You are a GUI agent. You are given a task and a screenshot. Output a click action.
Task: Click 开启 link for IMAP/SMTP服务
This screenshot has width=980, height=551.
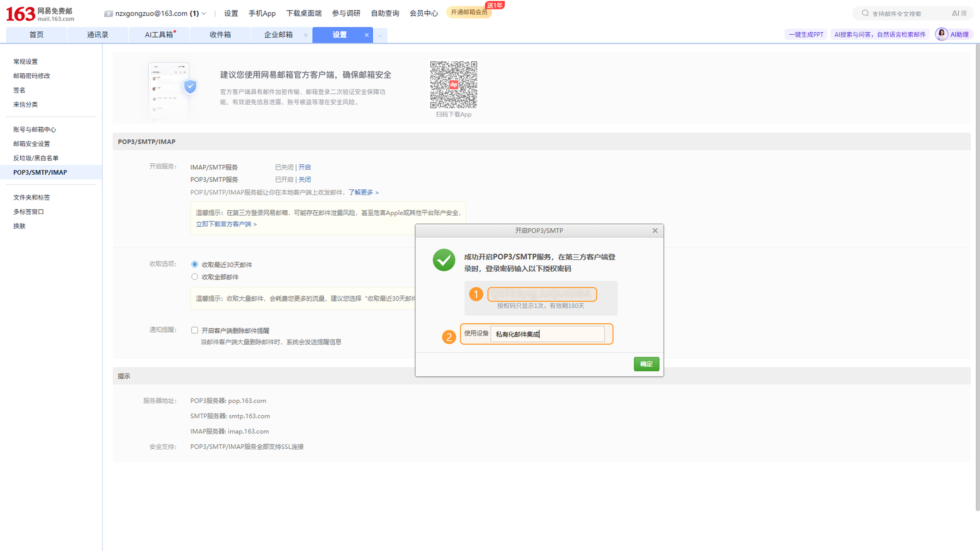304,167
